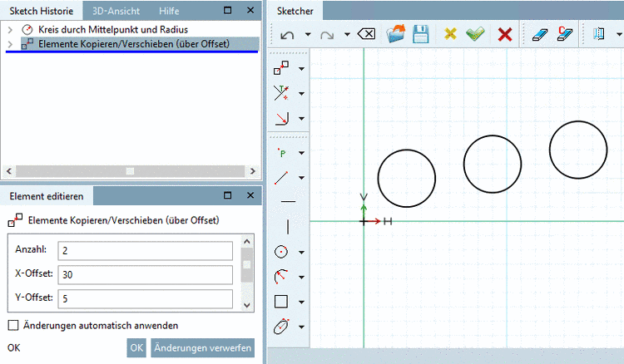Select the arc tool icon

pos(281,277)
